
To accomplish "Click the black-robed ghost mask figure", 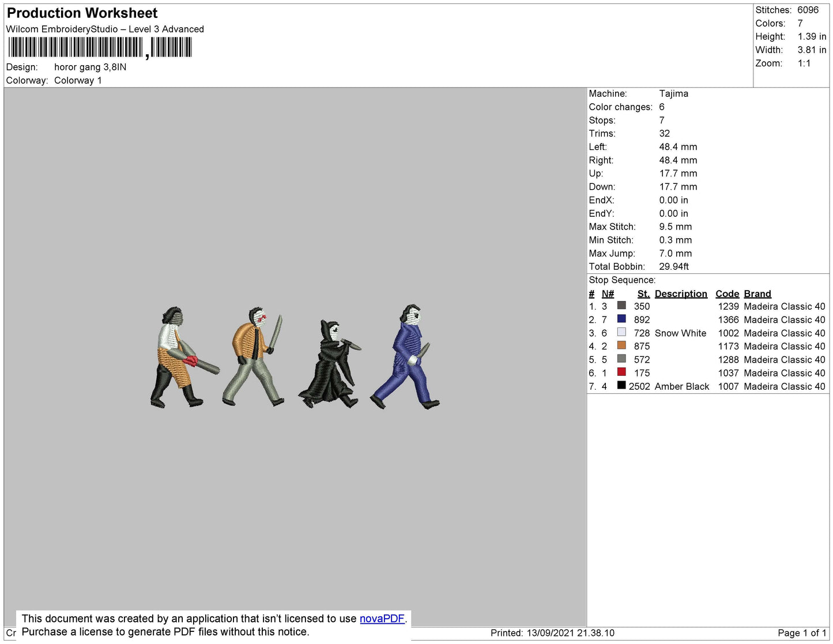I will (330, 364).
